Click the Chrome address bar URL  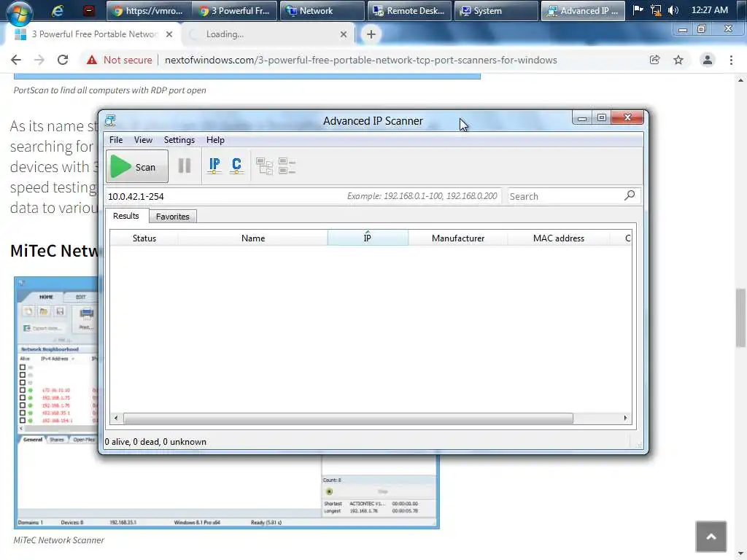(x=360, y=60)
